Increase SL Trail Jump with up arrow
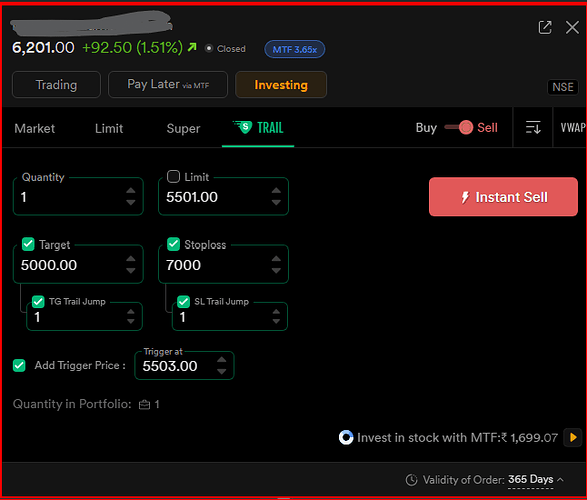Image resolution: width=587 pixels, height=500 pixels. click(x=276, y=311)
